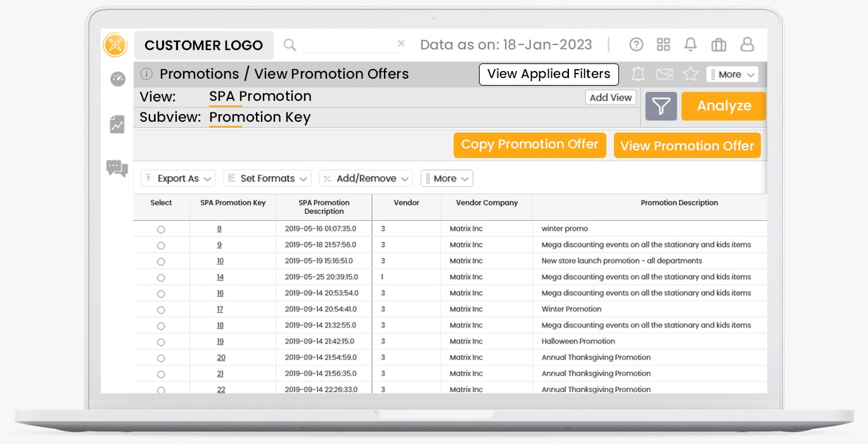Click the alert bell in breadcrumb bar

pos(639,74)
